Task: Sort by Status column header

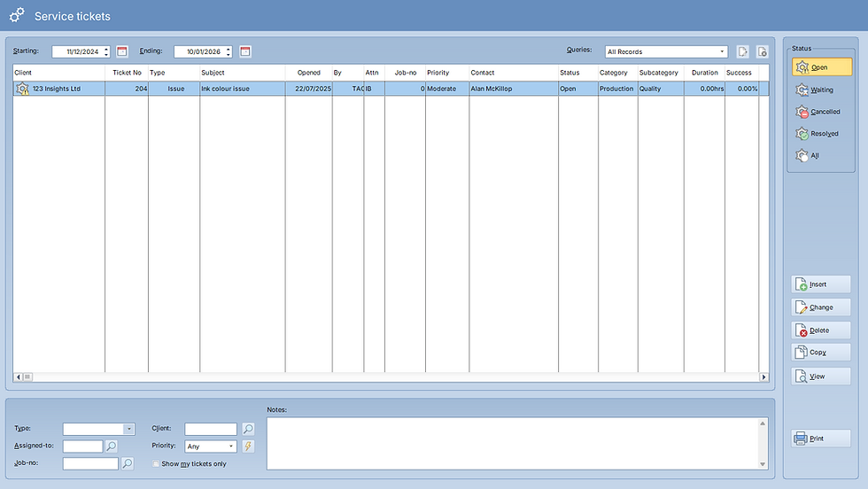Action: (x=577, y=73)
